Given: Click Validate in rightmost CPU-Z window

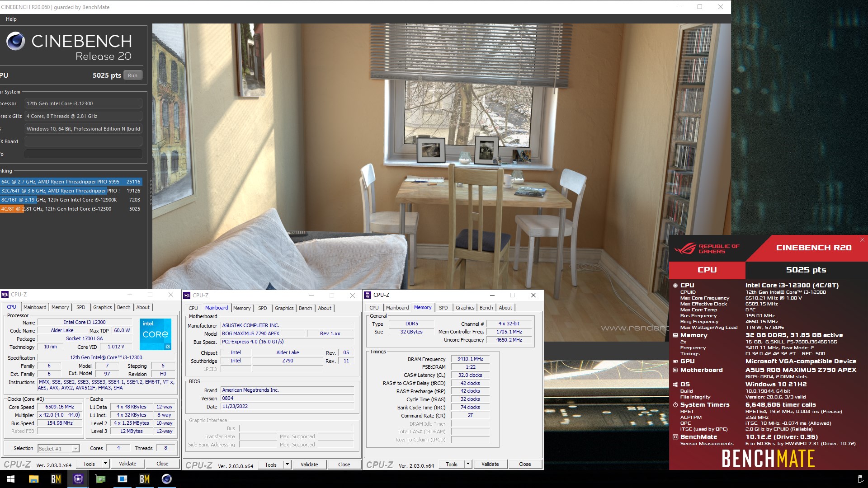Looking at the screenshot, I should tap(490, 464).
